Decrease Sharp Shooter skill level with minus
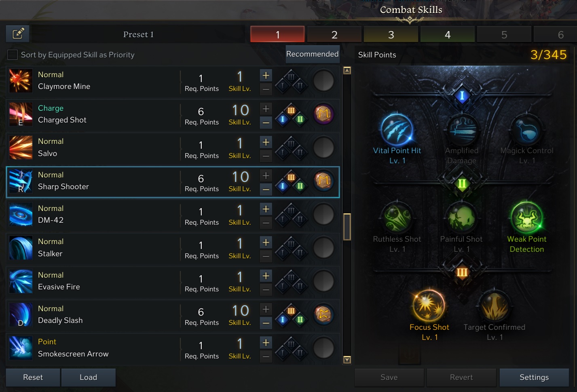 pyautogui.click(x=266, y=189)
